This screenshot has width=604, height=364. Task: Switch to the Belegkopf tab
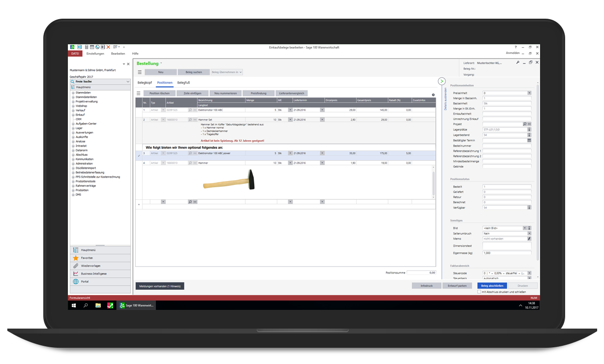tap(145, 83)
